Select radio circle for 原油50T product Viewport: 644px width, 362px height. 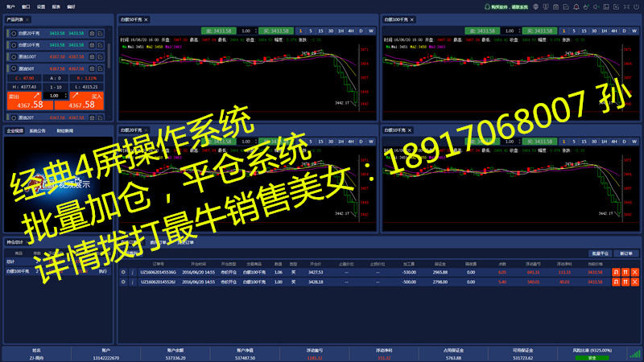[14, 68]
